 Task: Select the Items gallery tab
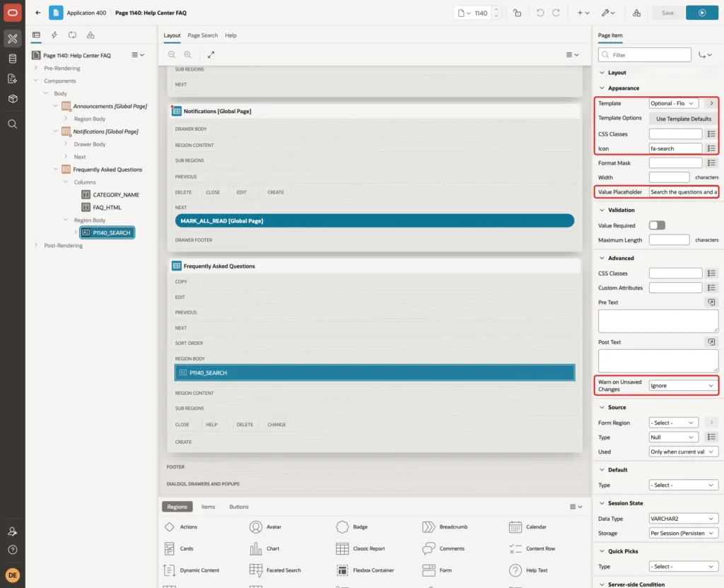[209, 507]
